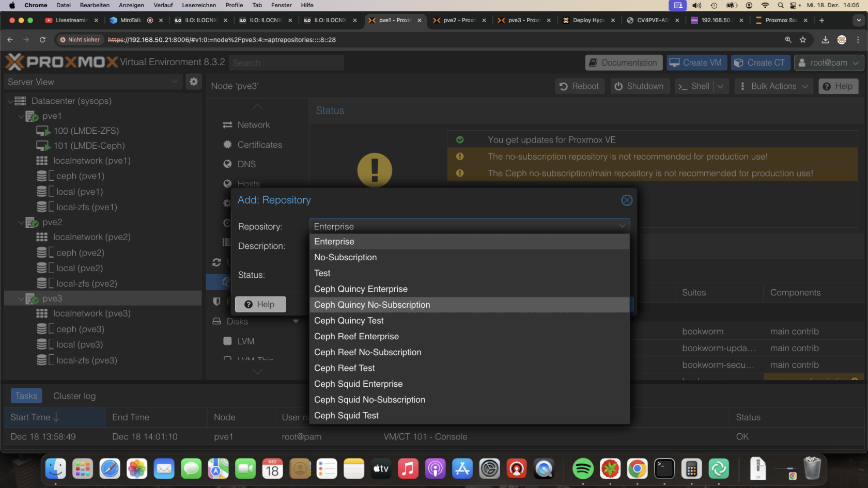Select VM 101 (LMDE-Ceph)

89,146
